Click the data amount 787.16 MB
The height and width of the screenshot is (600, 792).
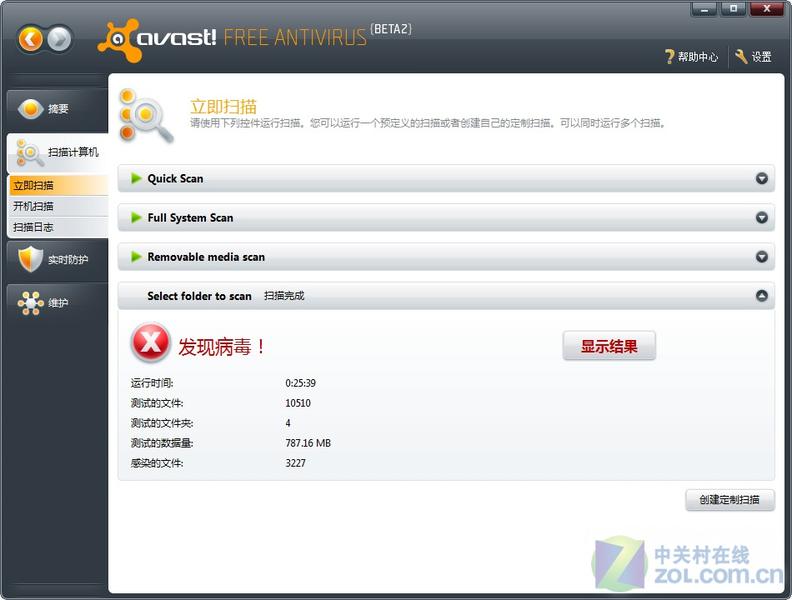[308, 443]
